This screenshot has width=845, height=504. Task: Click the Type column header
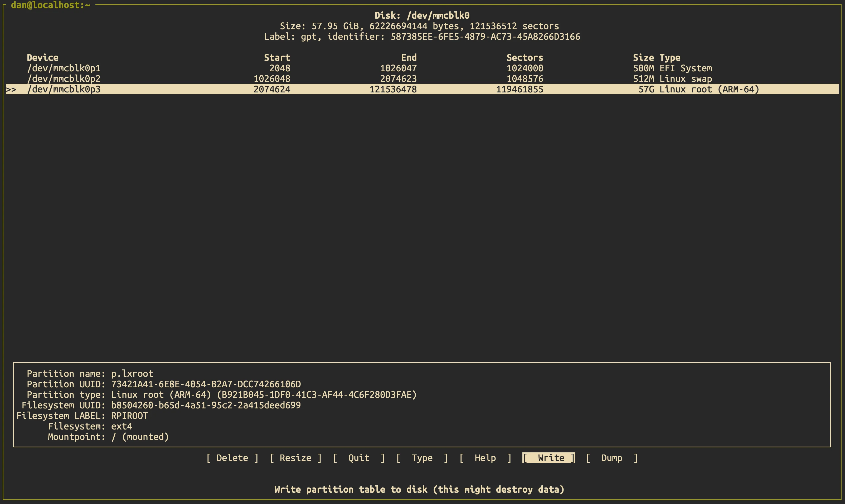(670, 58)
